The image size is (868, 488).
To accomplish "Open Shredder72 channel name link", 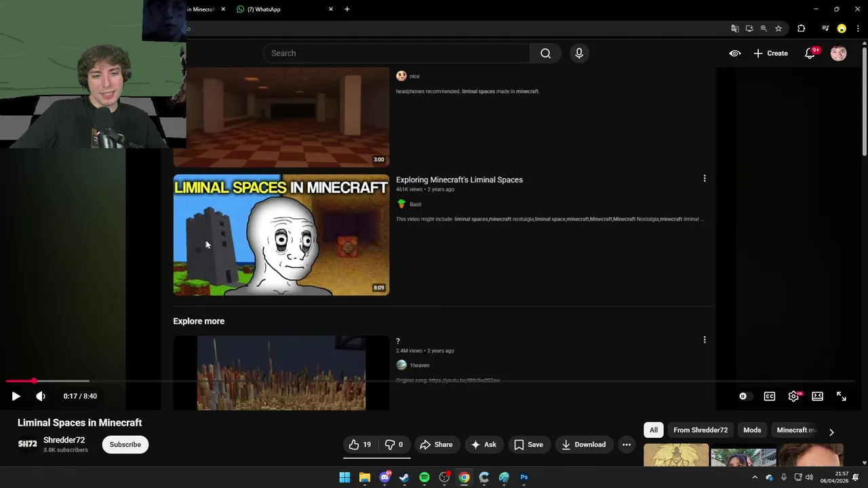I will [64, 440].
